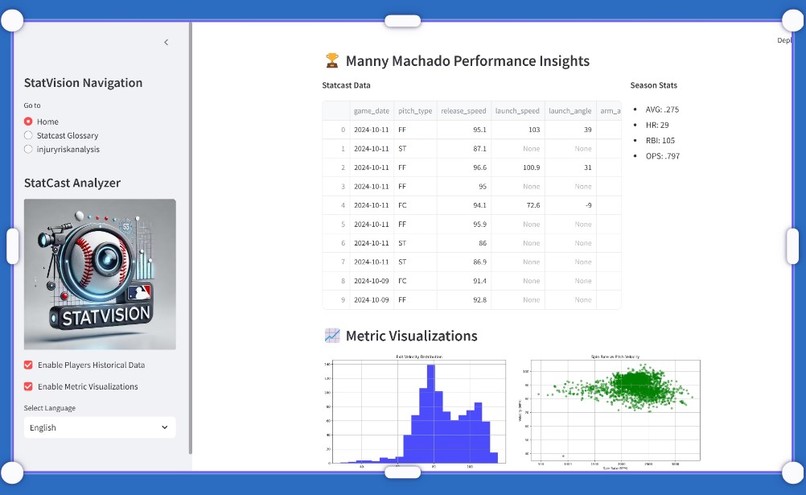Click the Manny Machado Performance Insights heading
The image size is (806, 495).
(467, 61)
